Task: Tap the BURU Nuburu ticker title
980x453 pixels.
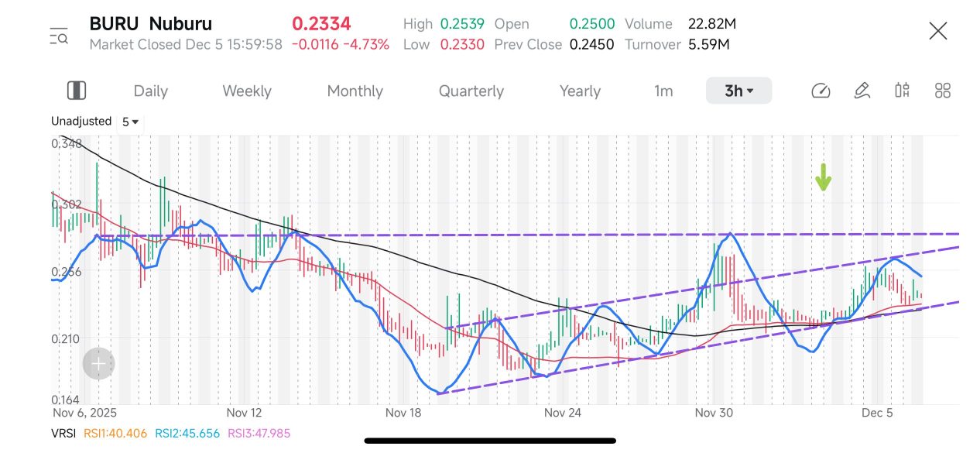Action: click(150, 24)
